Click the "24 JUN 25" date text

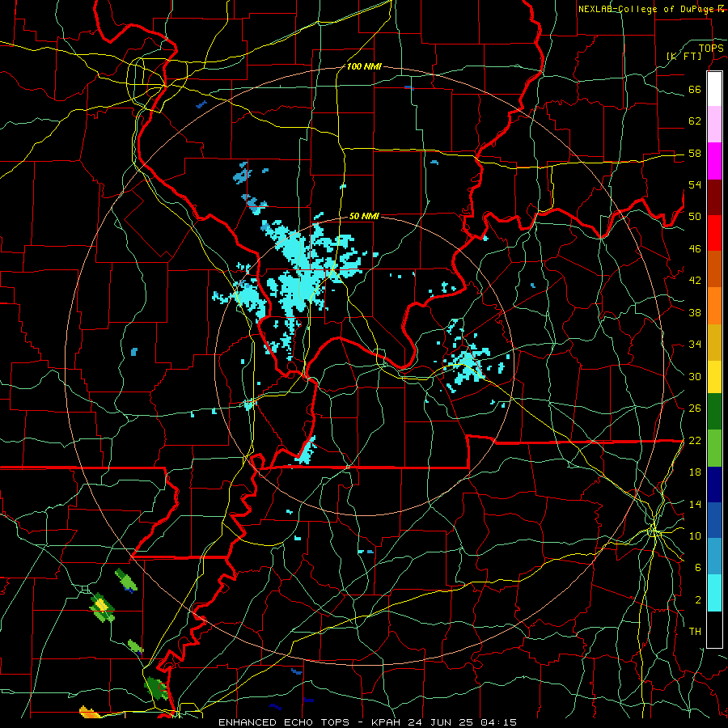[440, 722]
